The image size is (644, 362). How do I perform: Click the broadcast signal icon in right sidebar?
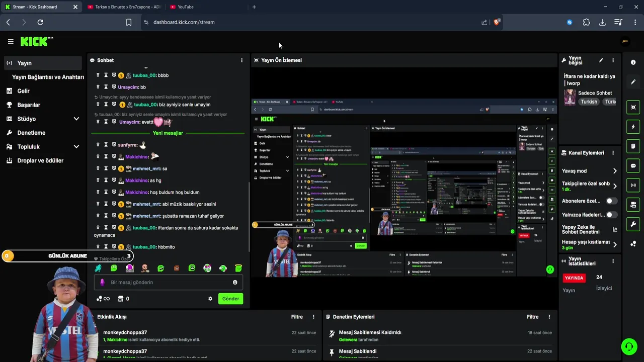(x=633, y=185)
